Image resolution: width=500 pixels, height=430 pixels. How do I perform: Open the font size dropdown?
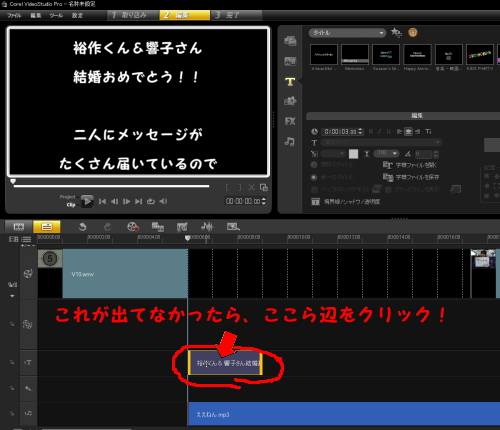coord(333,154)
